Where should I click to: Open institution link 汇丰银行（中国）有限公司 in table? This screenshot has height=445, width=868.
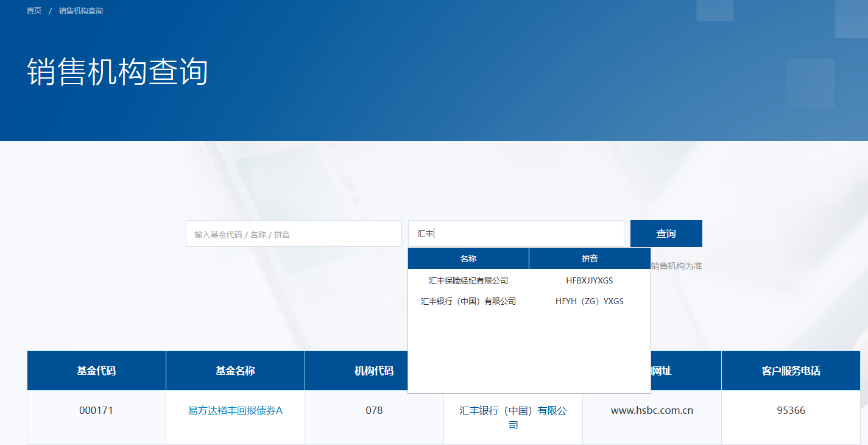click(x=513, y=418)
